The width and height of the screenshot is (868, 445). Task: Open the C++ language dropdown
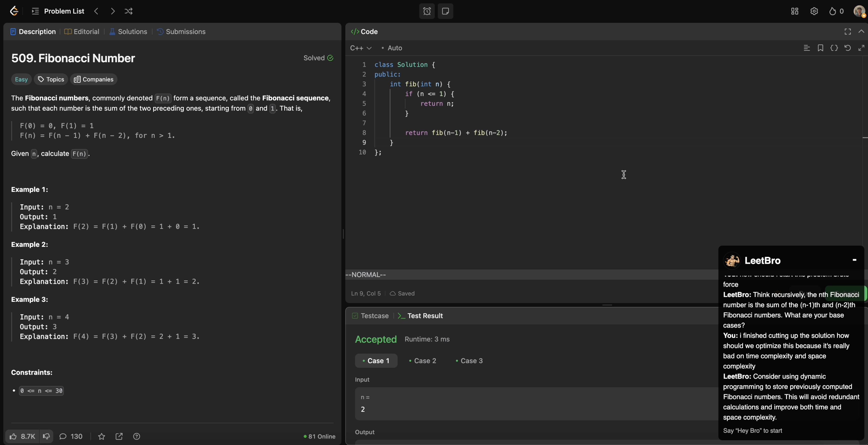click(x=361, y=48)
